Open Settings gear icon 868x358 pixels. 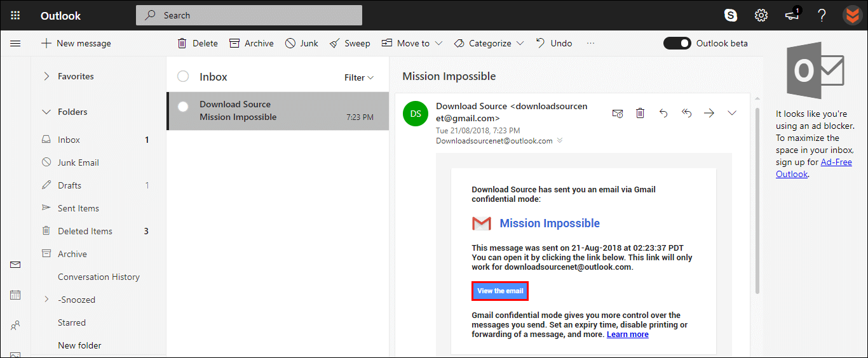761,15
